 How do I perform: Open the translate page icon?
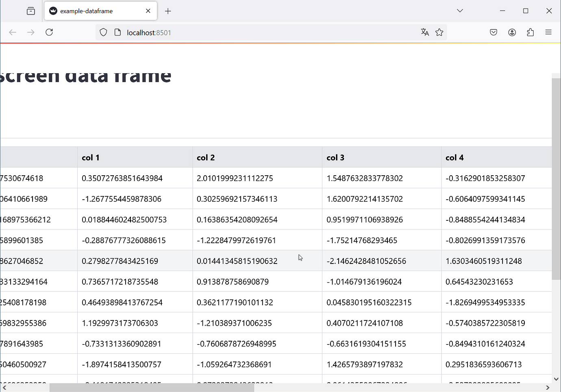pyautogui.click(x=425, y=32)
